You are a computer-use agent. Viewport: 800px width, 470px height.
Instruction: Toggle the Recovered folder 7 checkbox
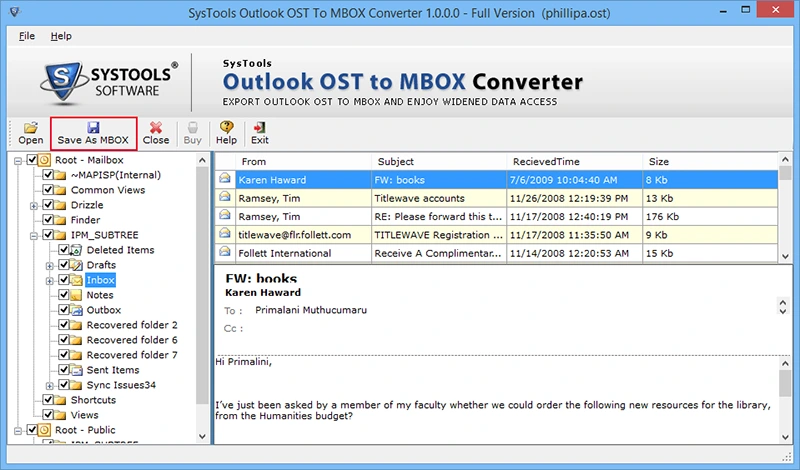(x=64, y=355)
